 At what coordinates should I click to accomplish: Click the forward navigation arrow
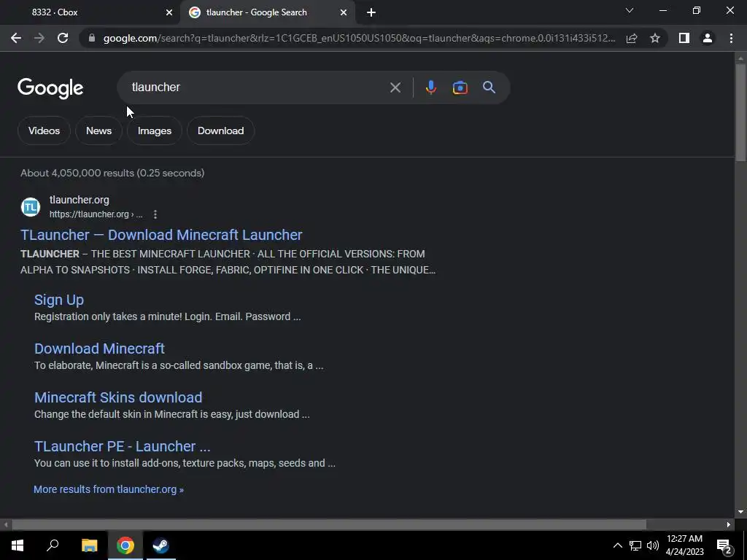click(x=39, y=38)
